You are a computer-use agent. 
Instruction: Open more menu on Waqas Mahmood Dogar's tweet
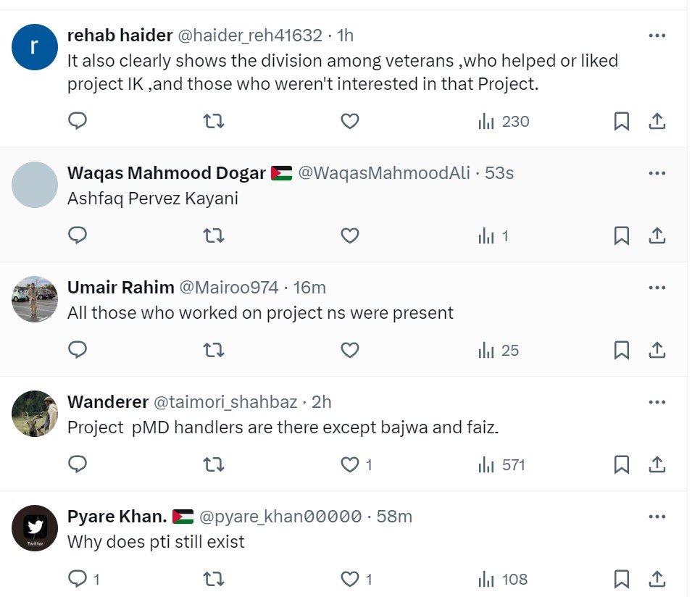(x=657, y=173)
